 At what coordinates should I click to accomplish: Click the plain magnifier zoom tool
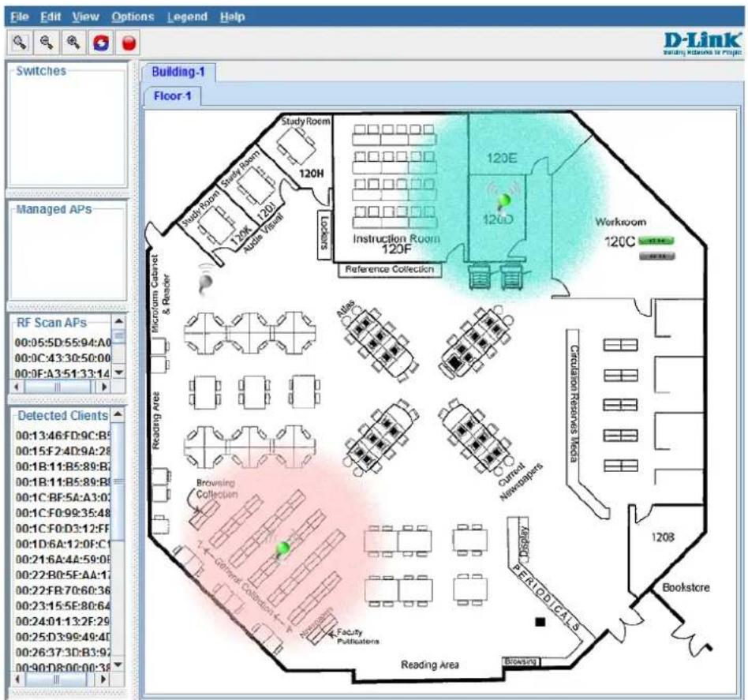20,43
